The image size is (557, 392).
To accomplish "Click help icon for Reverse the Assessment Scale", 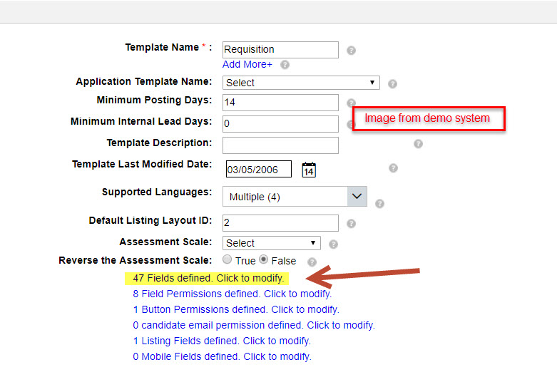I will [x=312, y=262].
